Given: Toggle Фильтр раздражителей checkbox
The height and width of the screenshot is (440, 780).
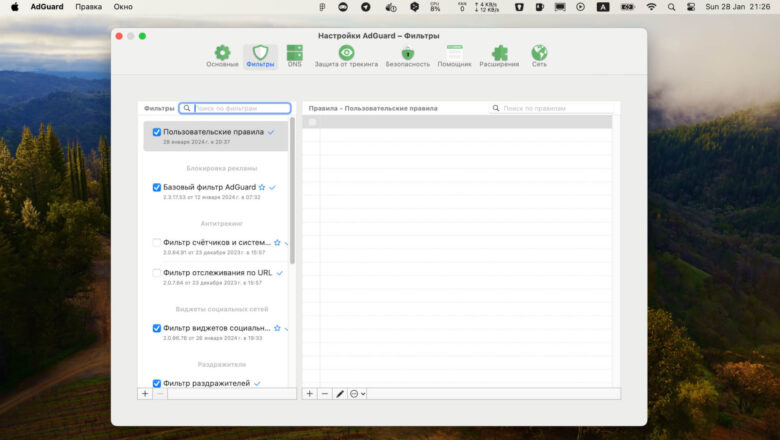Looking at the screenshot, I should [157, 383].
